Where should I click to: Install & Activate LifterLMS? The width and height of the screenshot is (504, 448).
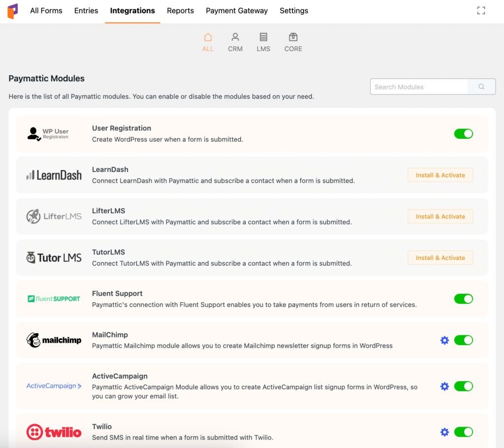441,217
